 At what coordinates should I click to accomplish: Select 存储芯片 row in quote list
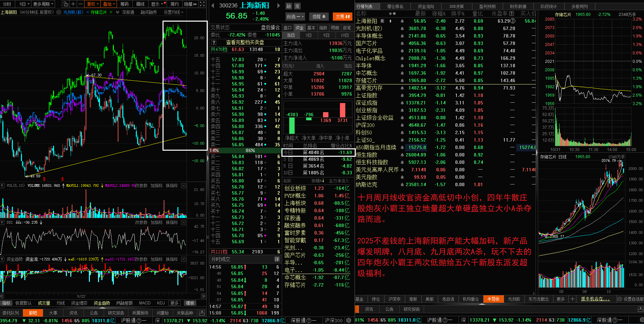point(445,80)
